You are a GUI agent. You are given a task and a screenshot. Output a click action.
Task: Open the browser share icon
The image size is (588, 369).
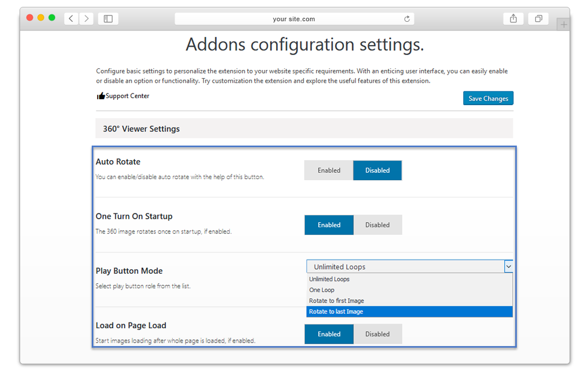pos(513,18)
